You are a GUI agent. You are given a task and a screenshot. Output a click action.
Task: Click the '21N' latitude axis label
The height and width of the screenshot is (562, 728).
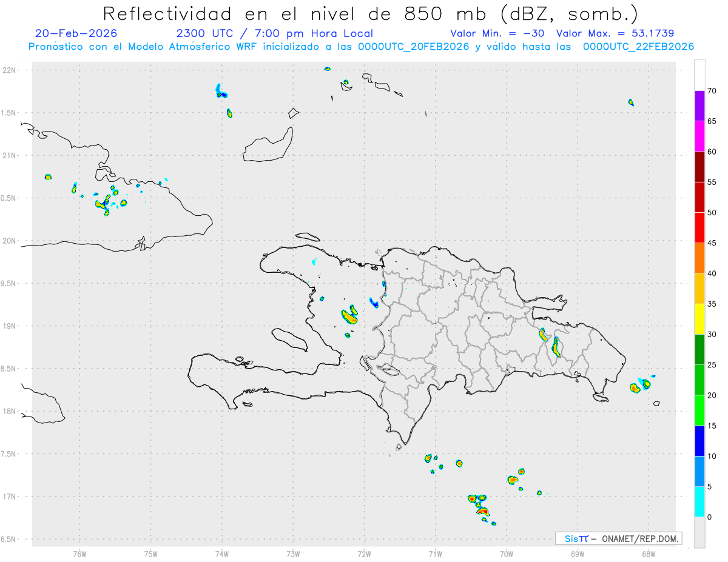point(9,155)
